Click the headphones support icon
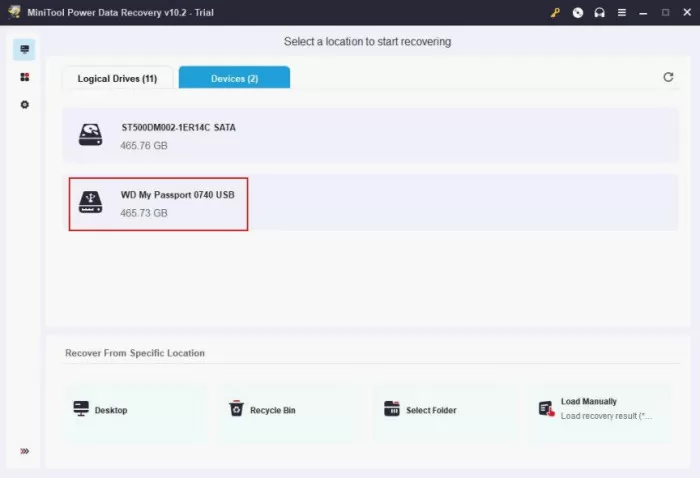 [x=600, y=12]
